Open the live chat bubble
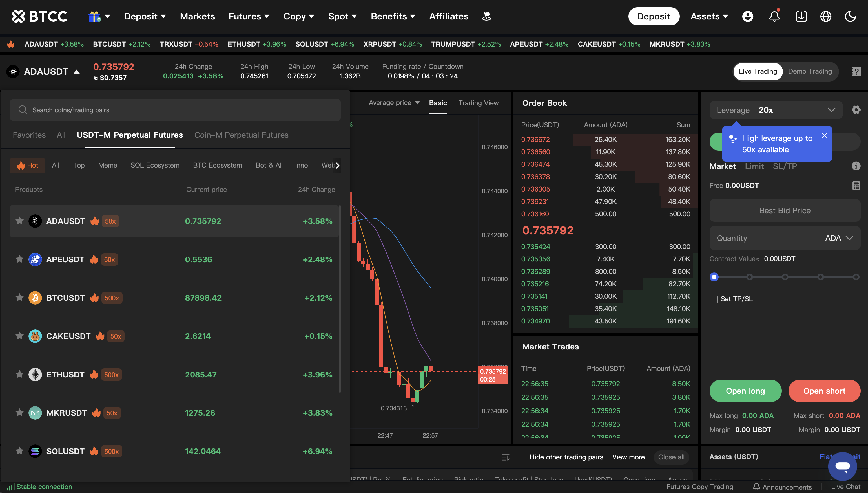This screenshot has height=493, width=868. pyautogui.click(x=843, y=466)
